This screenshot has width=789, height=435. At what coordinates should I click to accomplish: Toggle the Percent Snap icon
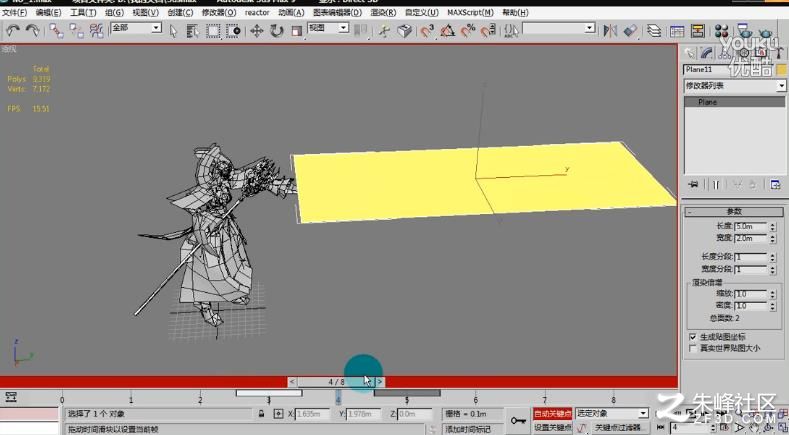(468, 31)
